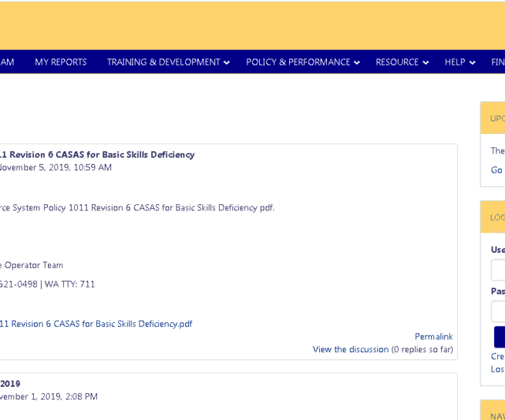Open the Resource dropdown arrow

[x=426, y=62]
